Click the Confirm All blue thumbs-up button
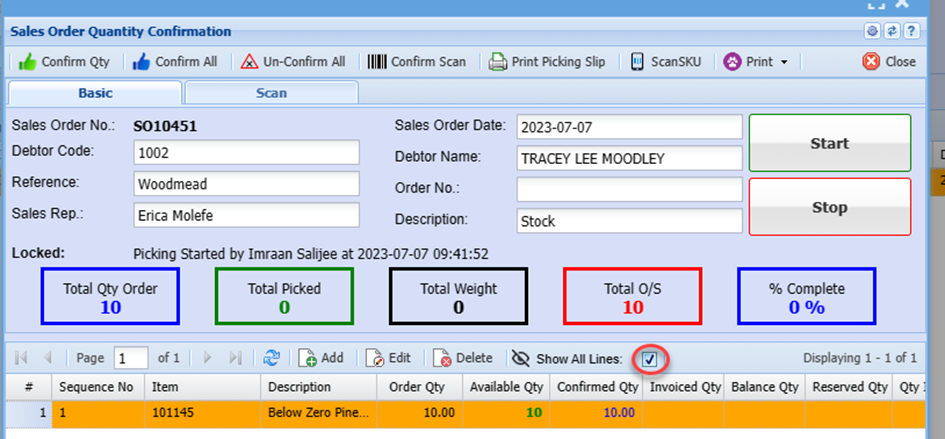 (174, 62)
